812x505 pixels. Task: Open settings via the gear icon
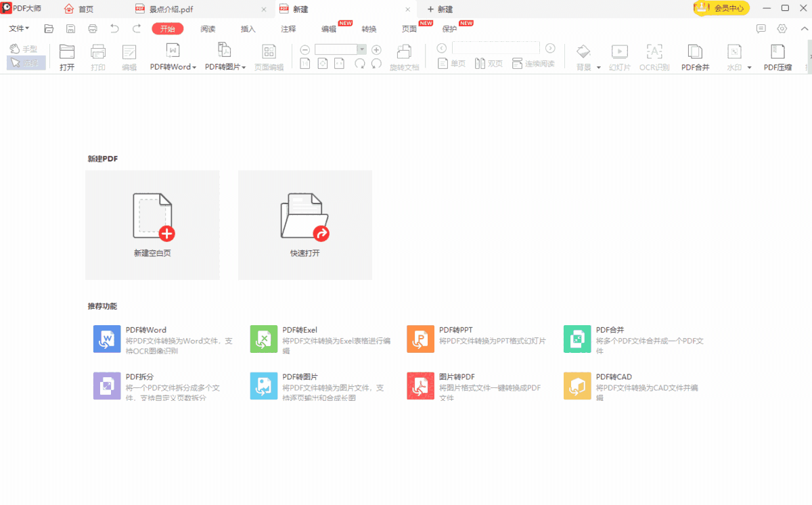coord(782,29)
